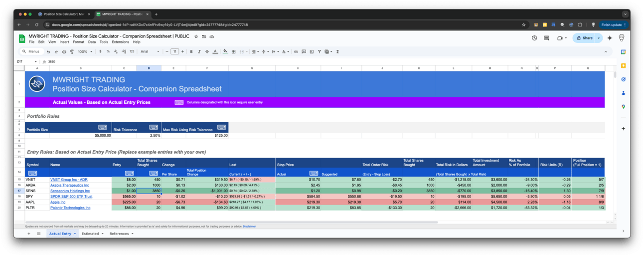
Task: Open version history clock icon
Action: tap(534, 38)
